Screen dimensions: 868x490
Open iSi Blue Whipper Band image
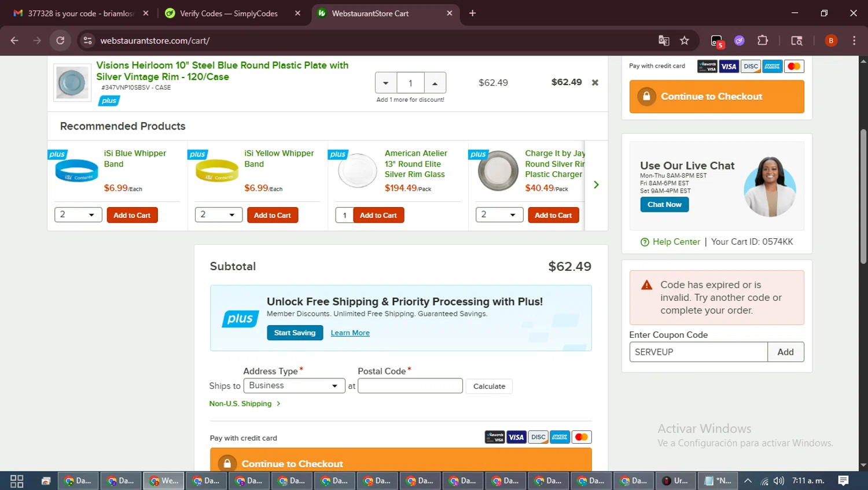[x=76, y=171]
